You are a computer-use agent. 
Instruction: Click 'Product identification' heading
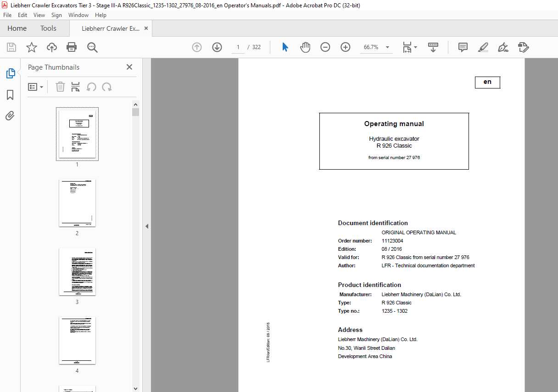pyautogui.click(x=369, y=285)
